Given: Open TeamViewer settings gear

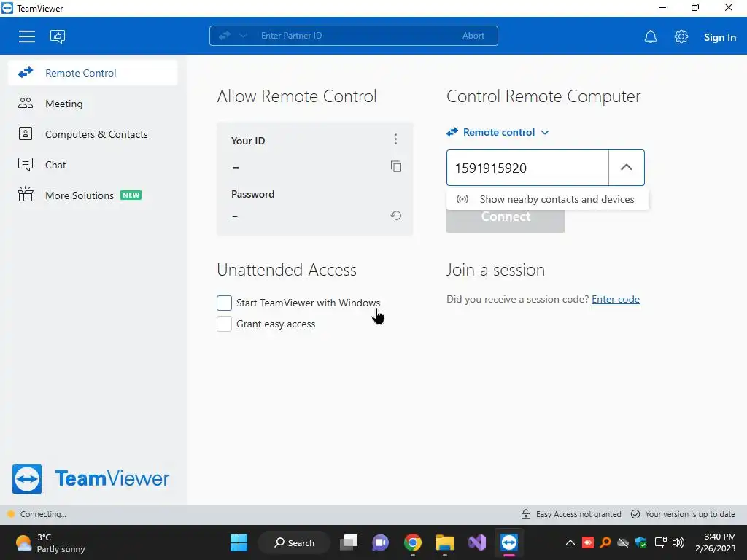Looking at the screenshot, I should click(x=681, y=36).
